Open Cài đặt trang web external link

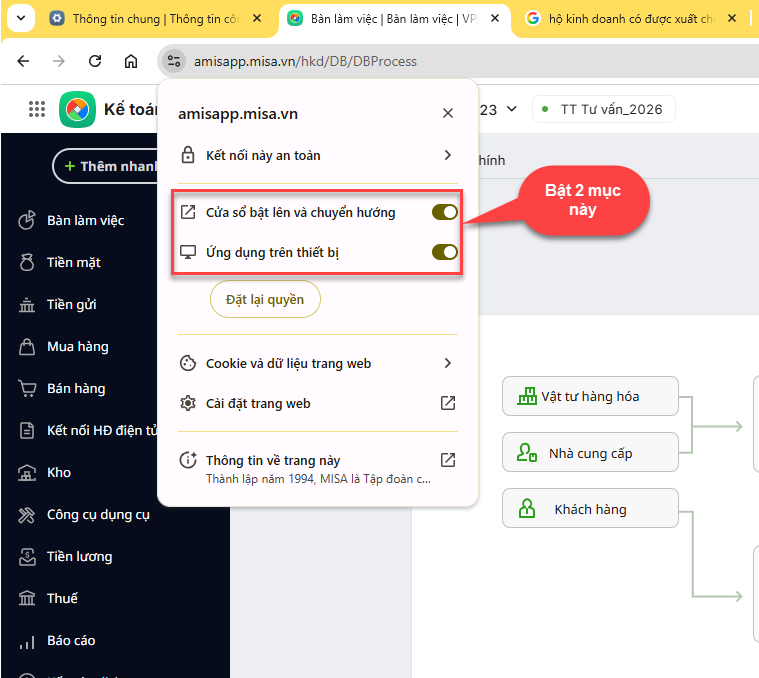[448, 403]
